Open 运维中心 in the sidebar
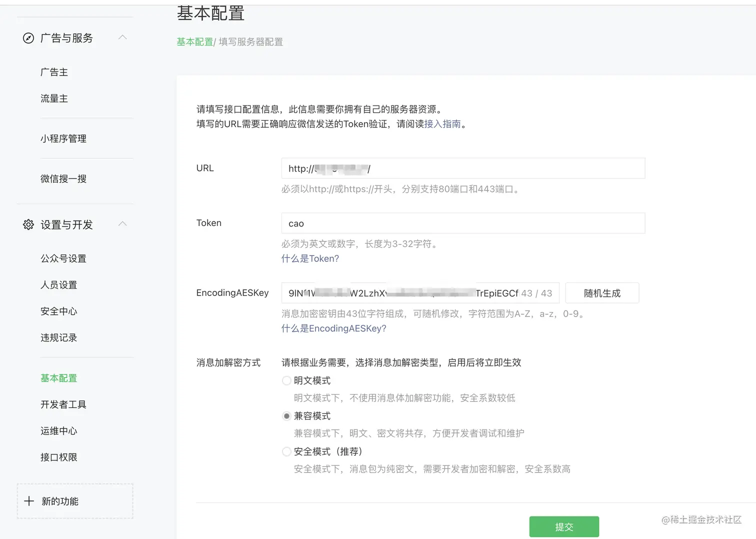Viewport: 756px width, 539px height. point(59,431)
